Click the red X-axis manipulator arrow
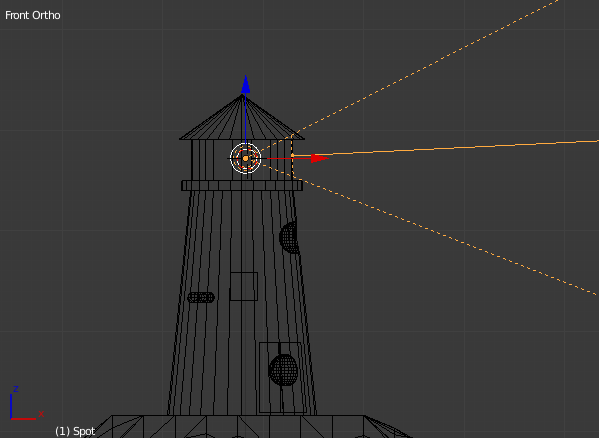 coord(319,158)
